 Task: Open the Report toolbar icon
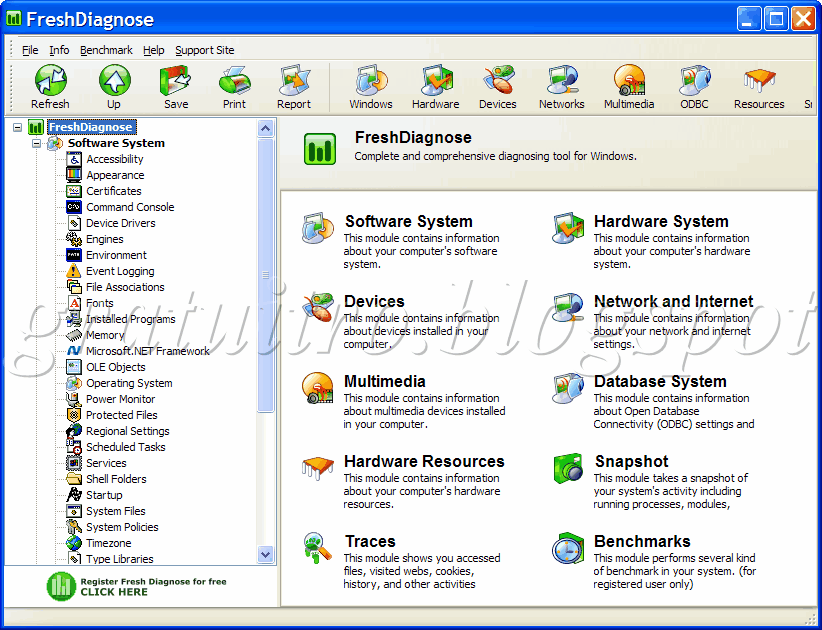[x=294, y=80]
